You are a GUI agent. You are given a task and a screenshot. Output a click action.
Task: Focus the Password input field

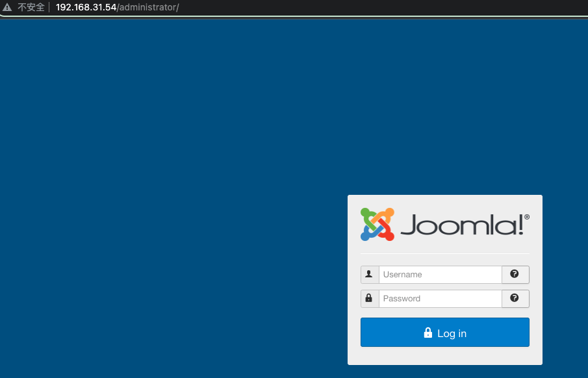441,299
